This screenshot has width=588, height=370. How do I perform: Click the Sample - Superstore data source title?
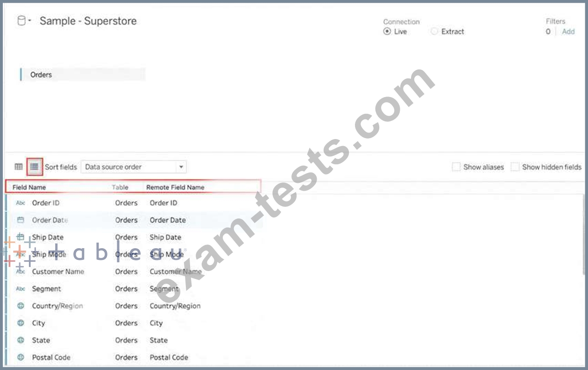pos(88,21)
